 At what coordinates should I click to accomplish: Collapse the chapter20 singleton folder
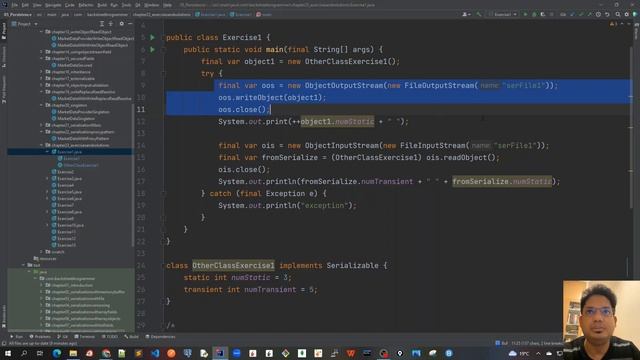click(x=42, y=105)
